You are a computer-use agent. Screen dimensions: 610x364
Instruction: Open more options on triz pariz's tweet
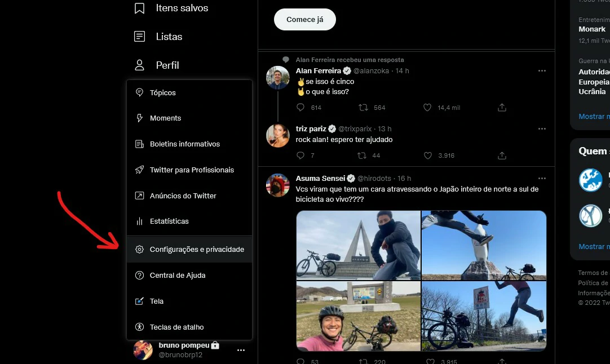click(542, 128)
